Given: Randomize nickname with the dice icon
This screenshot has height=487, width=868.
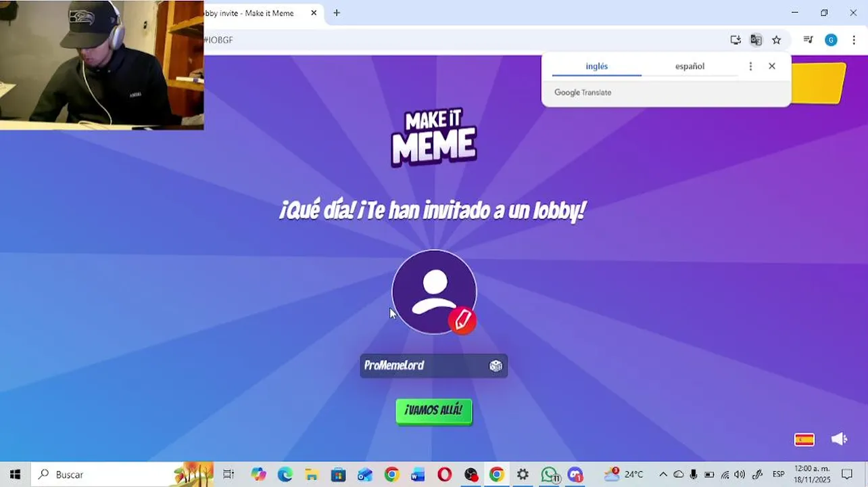Looking at the screenshot, I should (496, 366).
